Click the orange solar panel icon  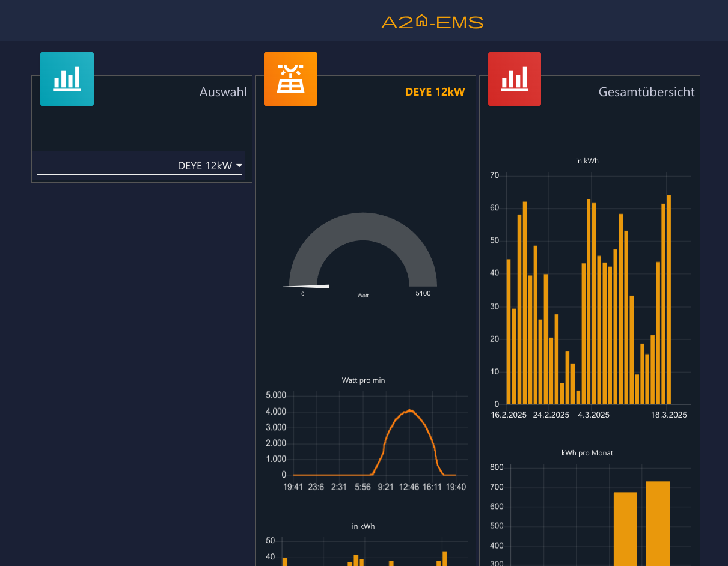click(290, 79)
